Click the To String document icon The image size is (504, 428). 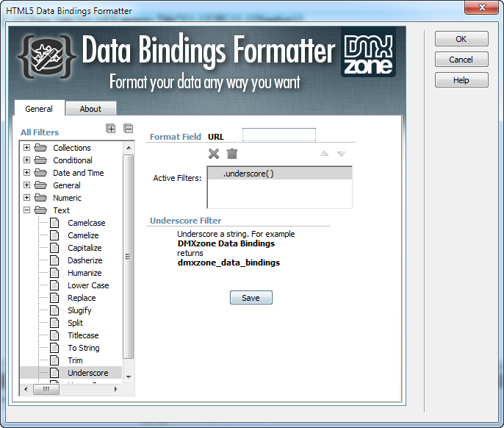[54, 348]
